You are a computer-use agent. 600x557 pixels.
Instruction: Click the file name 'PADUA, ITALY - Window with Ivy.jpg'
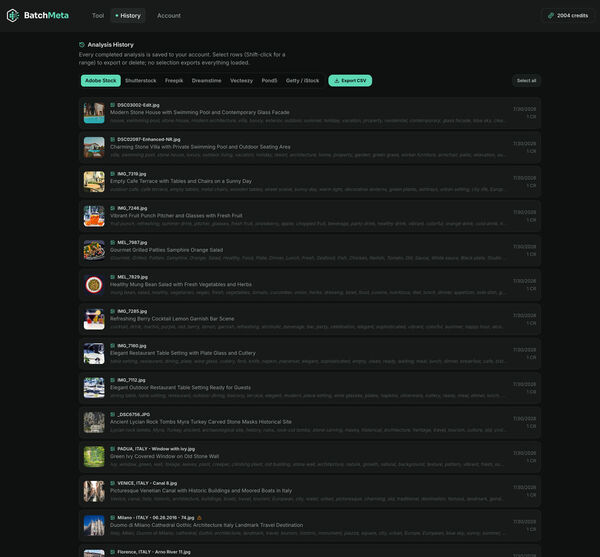coord(156,449)
